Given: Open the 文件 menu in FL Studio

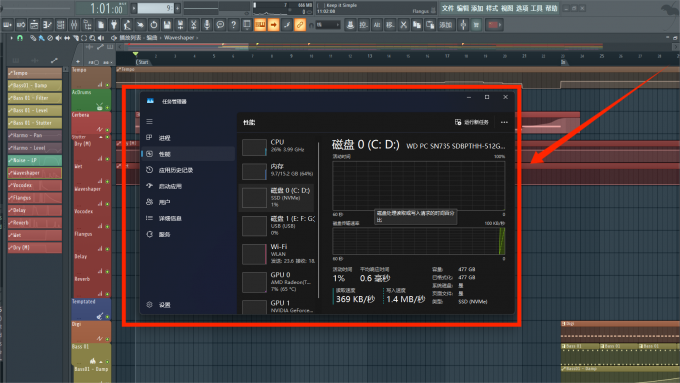Looking at the screenshot, I should (448, 8).
